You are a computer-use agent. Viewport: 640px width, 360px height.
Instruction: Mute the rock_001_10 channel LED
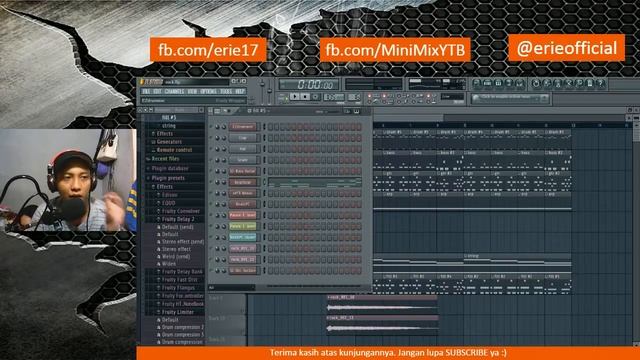(211, 248)
